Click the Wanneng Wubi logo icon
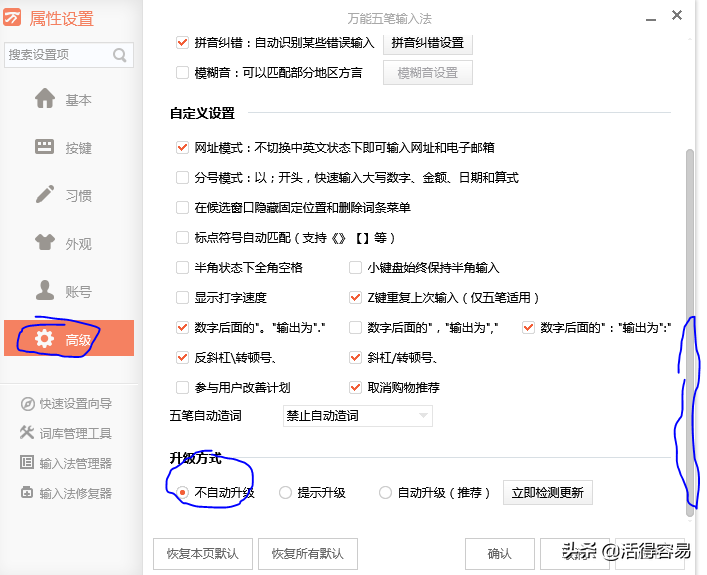This screenshot has height=575, width=707. point(12,18)
